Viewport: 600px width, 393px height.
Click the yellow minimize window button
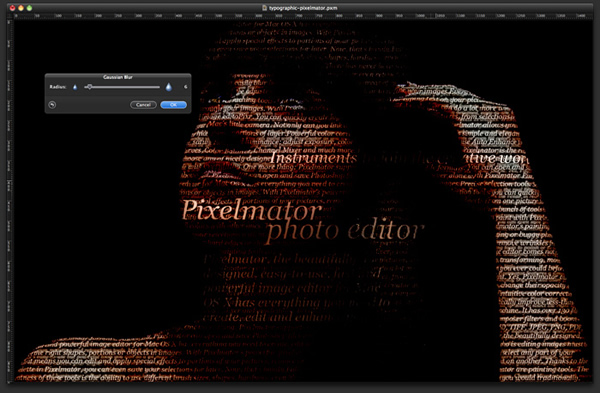click(x=21, y=8)
